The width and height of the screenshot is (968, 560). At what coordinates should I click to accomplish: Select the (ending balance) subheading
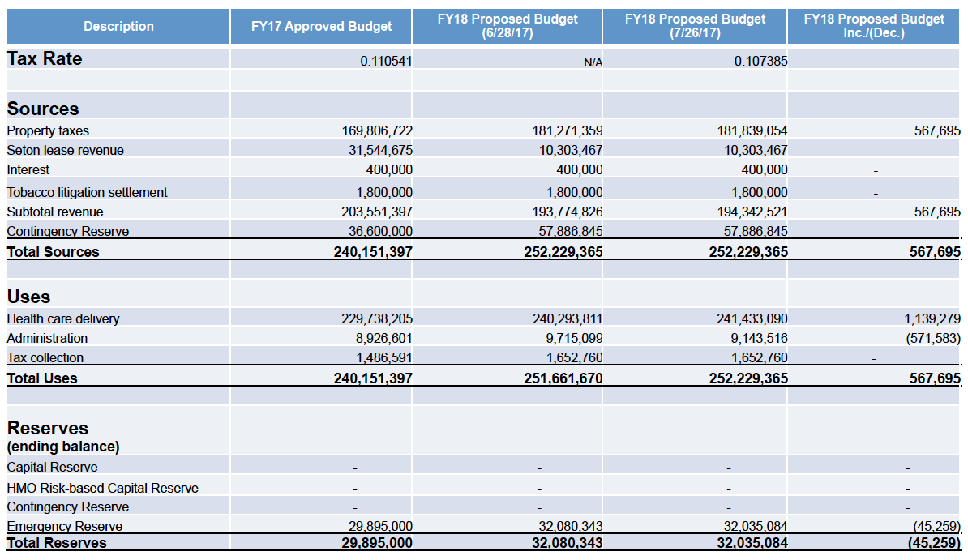pyautogui.click(x=63, y=447)
